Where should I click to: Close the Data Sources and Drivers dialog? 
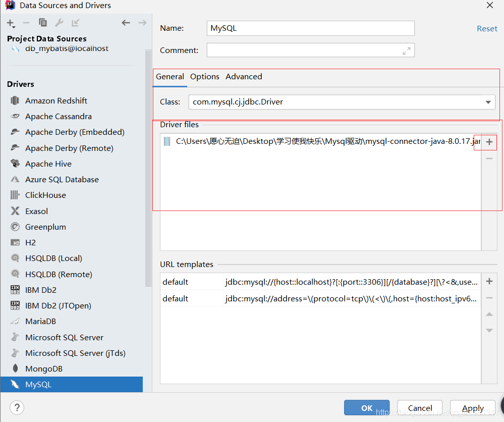point(489,6)
